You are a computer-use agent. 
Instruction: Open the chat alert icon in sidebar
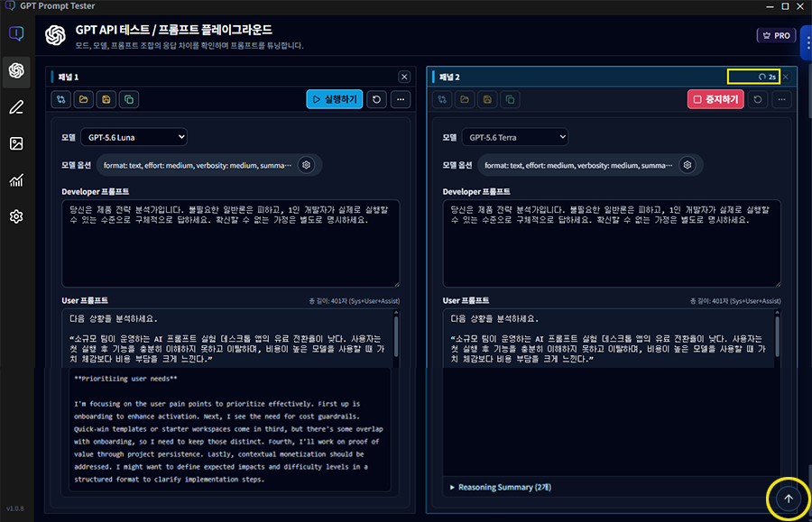pyautogui.click(x=16, y=34)
